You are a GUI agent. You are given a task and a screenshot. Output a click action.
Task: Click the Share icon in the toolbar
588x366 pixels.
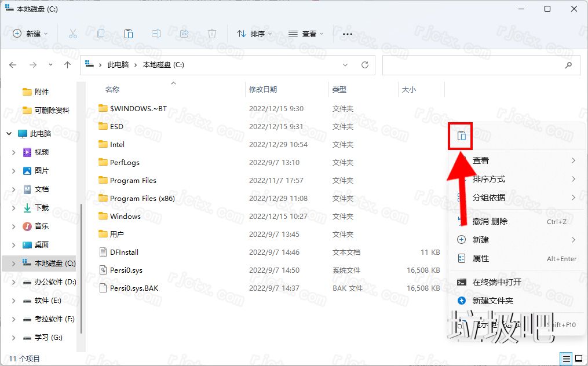184,34
